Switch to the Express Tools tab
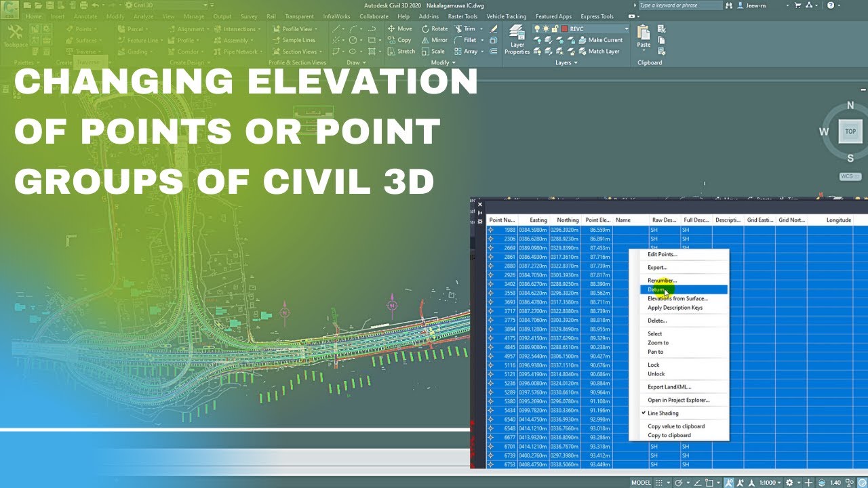The image size is (868, 488). click(597, 16)
